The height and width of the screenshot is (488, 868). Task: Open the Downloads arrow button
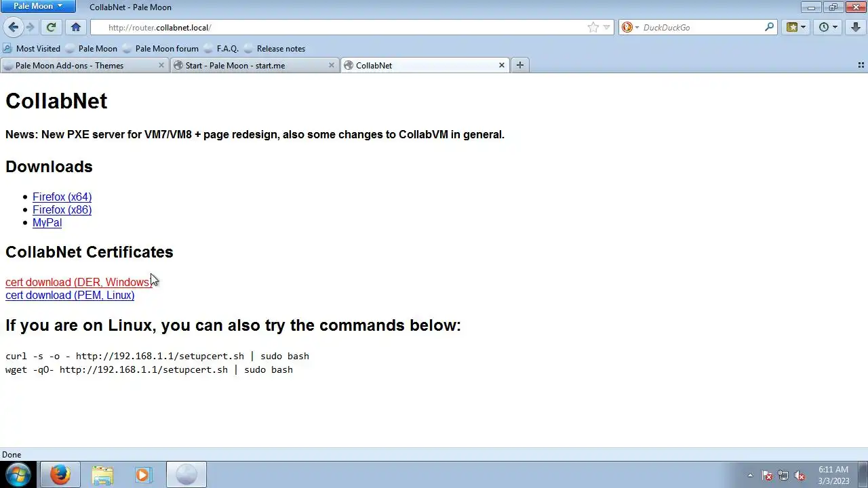point(856,27)
